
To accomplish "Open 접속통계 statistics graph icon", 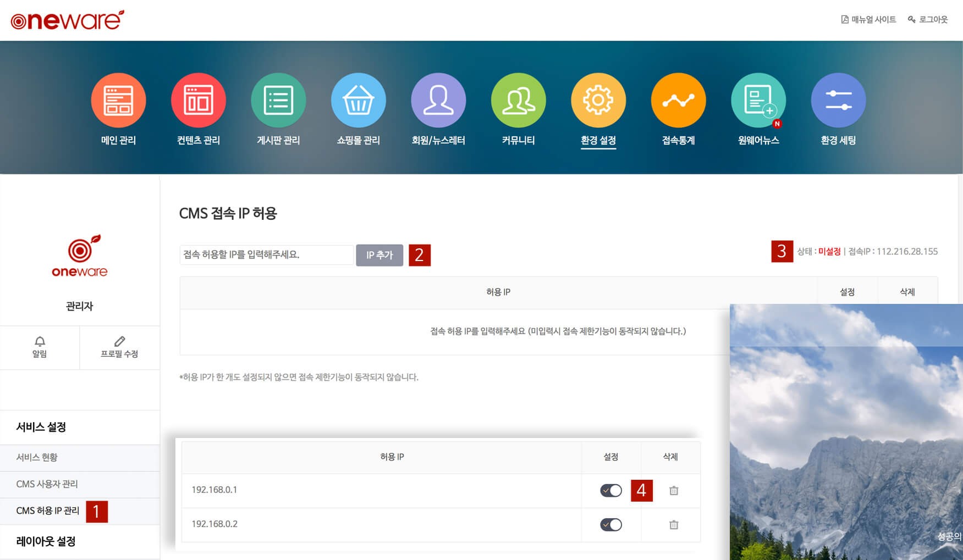I will tap(678, 100).
